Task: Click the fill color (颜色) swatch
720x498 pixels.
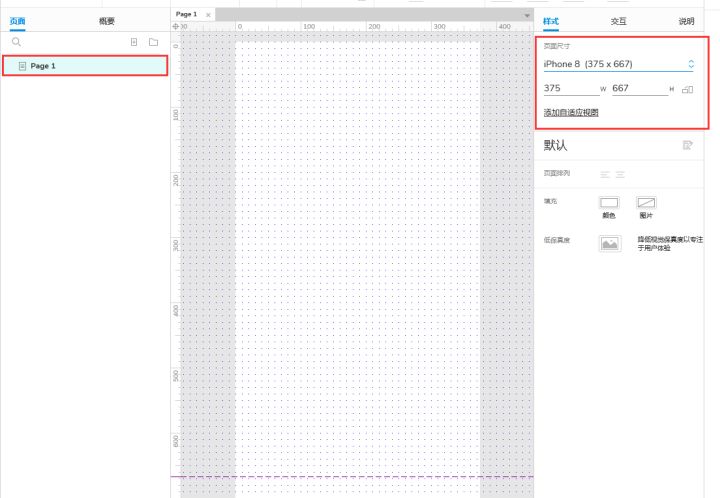Action: (608, 202)
